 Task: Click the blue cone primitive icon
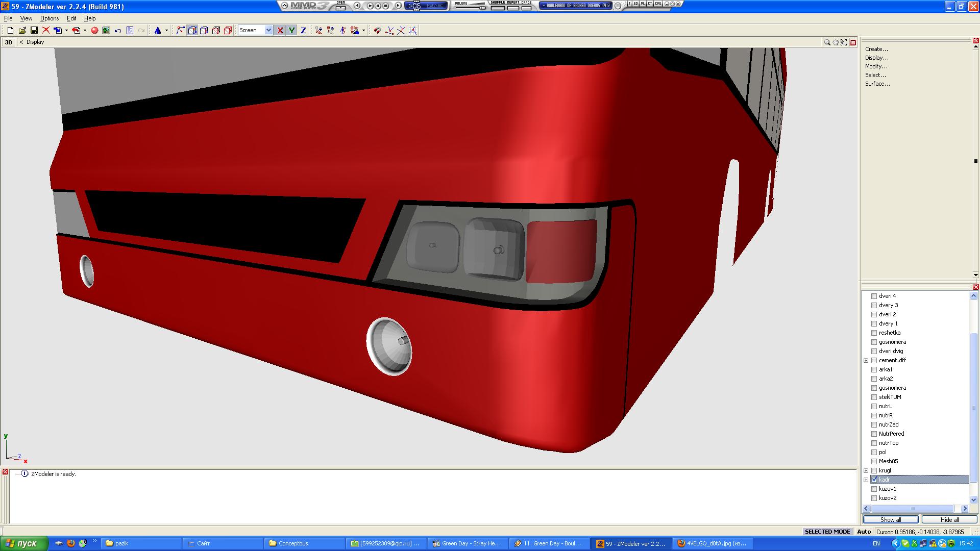[x=158, y=31]
